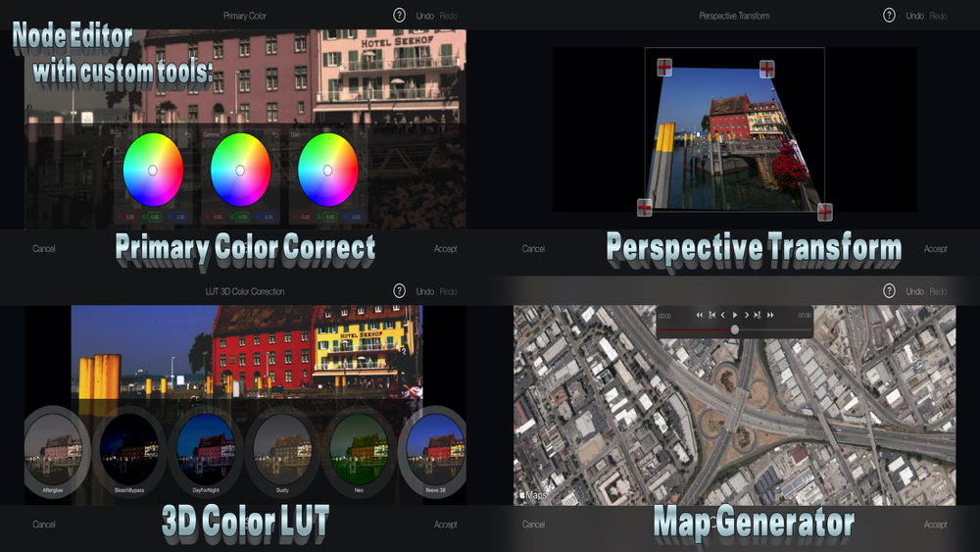Select the Gain blue value field
This screenshot has width=980, height=552.
[356, 217]
